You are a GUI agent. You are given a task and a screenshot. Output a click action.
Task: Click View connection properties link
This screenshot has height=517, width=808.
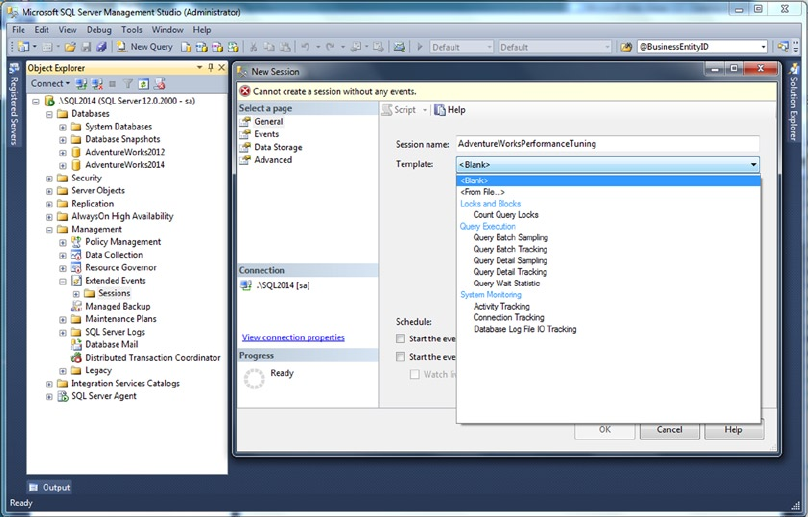click(x=293, y=338)
